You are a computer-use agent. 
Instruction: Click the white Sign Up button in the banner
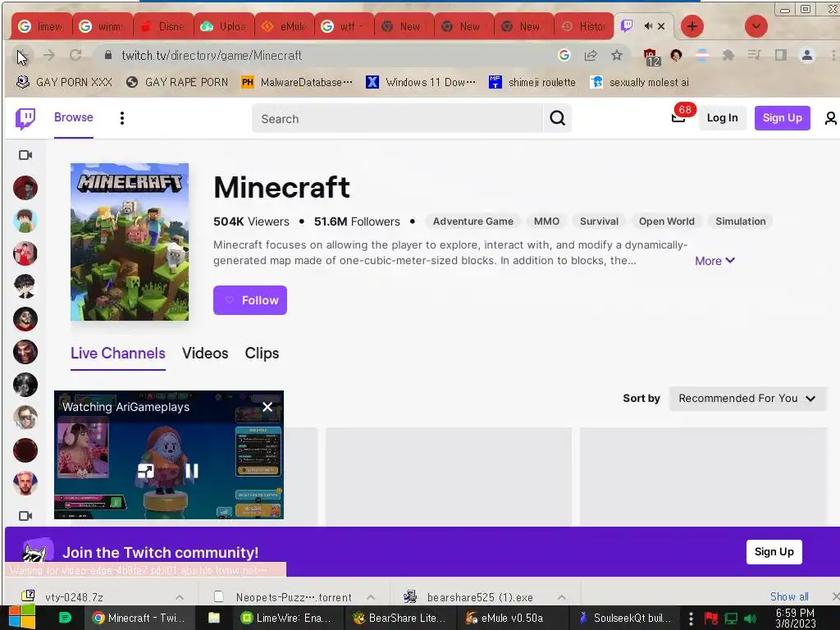[x=774, y=552]
